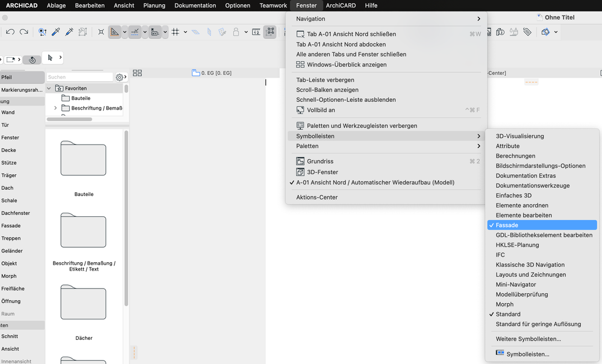Click the edit plane display icon
Viewport: 602px width, 364px height.
196,32
